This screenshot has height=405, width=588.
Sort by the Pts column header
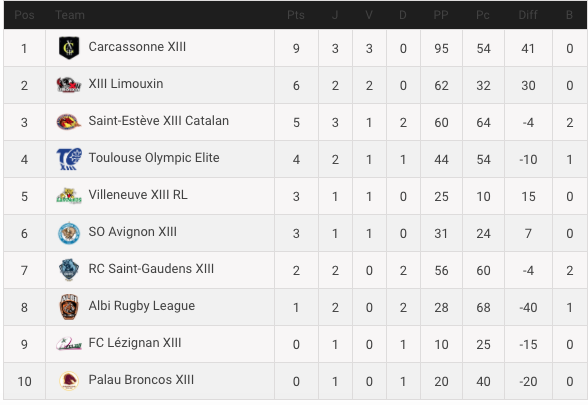[296, 15]
